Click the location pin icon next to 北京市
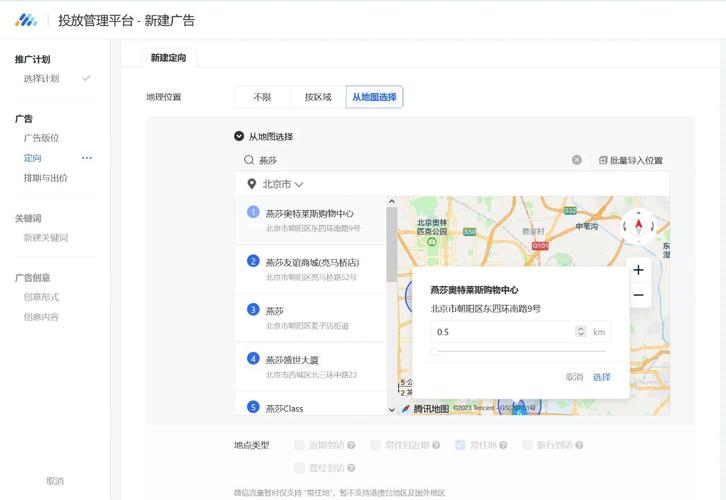 251,184
